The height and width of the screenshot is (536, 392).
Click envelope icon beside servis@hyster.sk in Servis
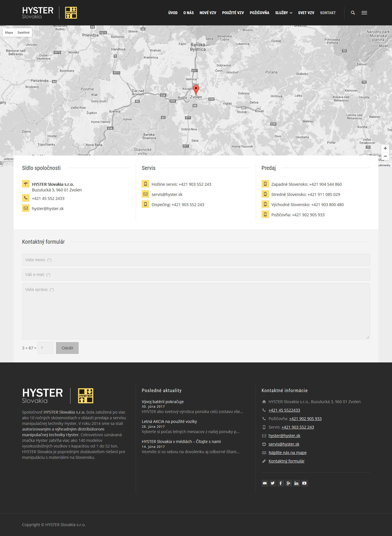145,194
